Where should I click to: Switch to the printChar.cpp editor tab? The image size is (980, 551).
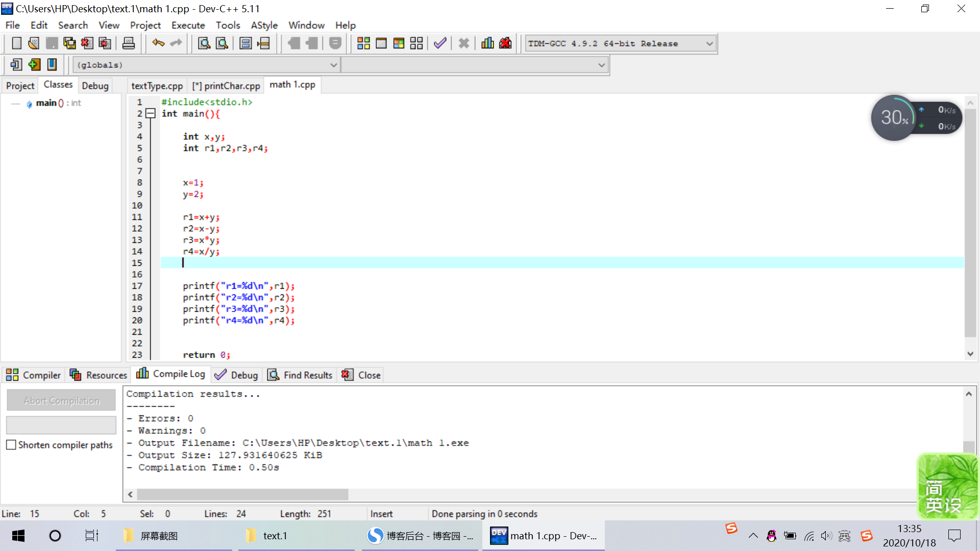point(226,86)
